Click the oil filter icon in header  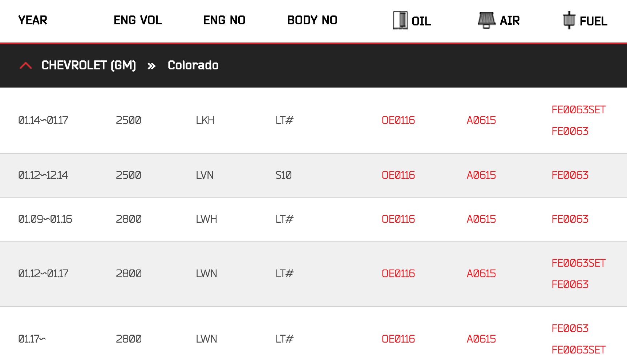tap(400, 20)
